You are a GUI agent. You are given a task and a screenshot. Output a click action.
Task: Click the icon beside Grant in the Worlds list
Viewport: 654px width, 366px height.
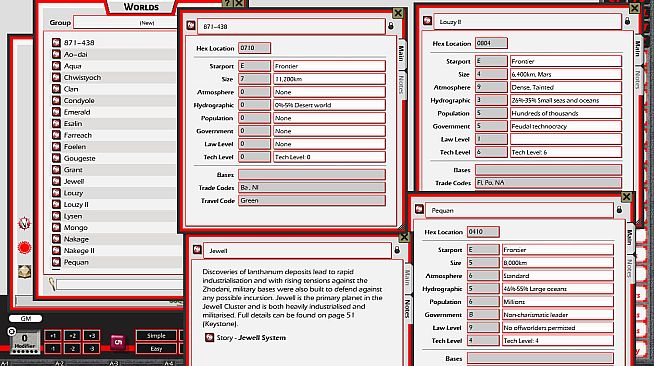pos(56,170)
